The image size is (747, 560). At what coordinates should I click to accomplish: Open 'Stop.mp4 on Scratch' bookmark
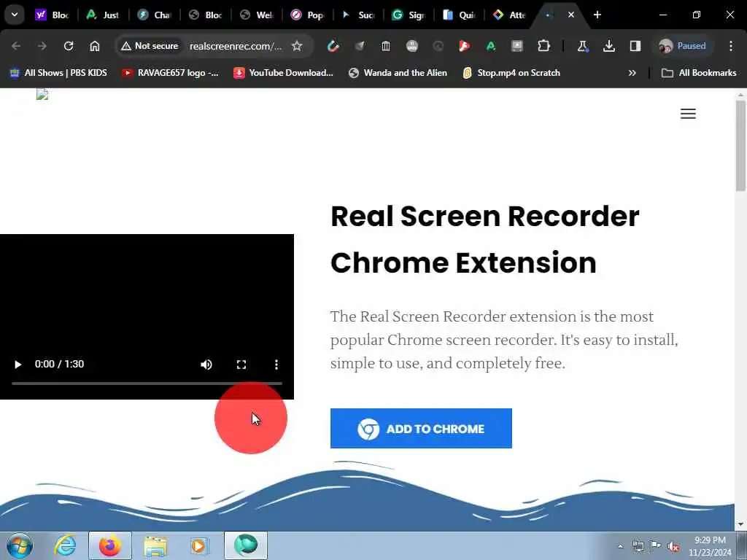click(x=511, y=73)
